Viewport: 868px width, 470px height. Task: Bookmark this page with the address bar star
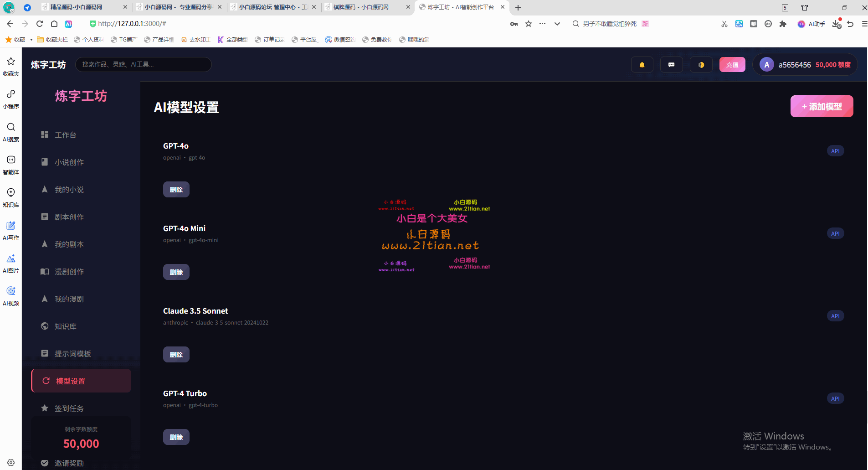pyautogui.click(x=529, y=24)
